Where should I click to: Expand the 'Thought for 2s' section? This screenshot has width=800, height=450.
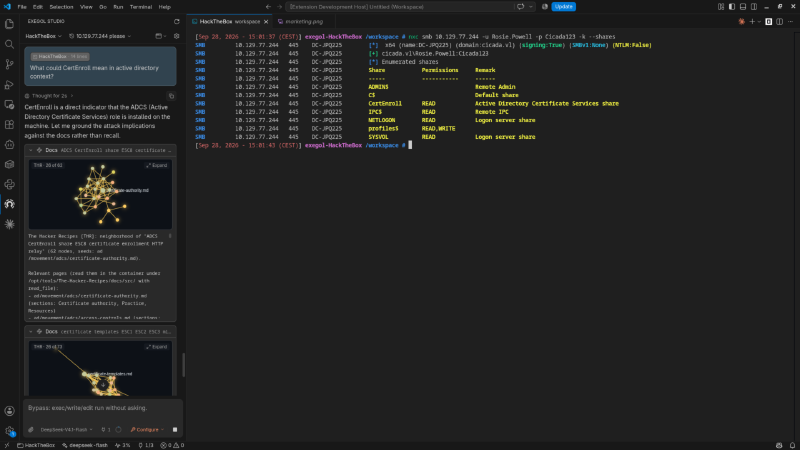(x=49, y=96)
